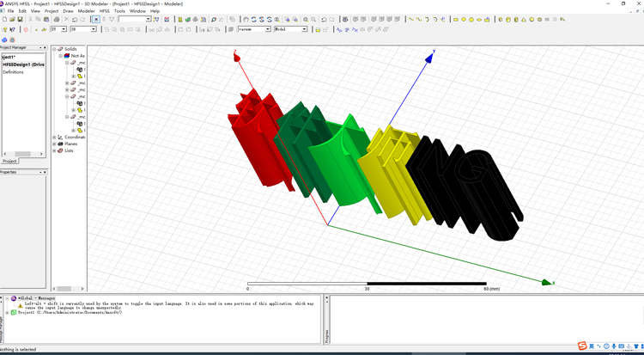Collapse the Solids tree node
The height and width of the screenshot is (355, 644).
(54, 49)
